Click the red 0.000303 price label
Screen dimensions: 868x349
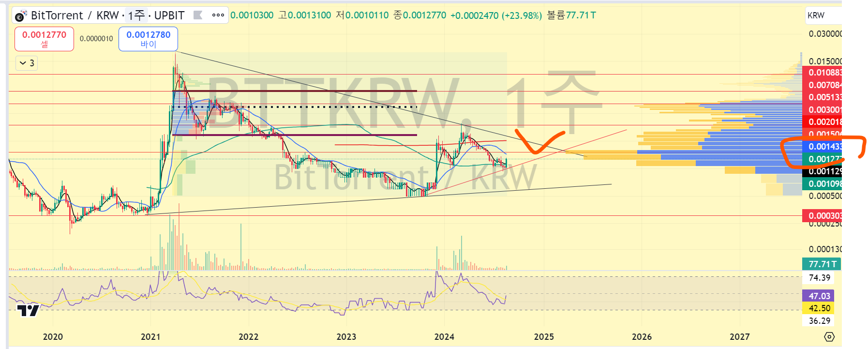coord(822,216)
